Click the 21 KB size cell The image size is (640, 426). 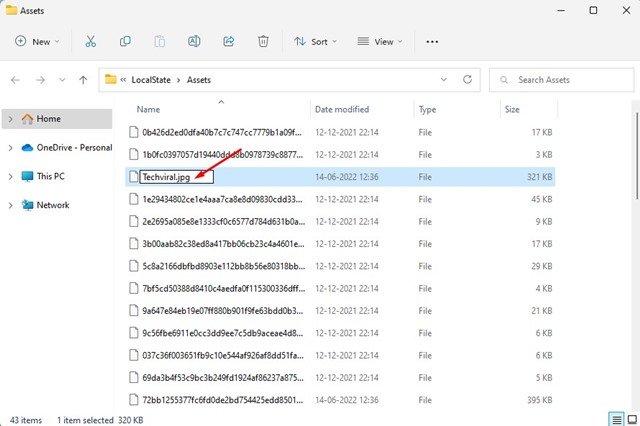click(541, 311)
